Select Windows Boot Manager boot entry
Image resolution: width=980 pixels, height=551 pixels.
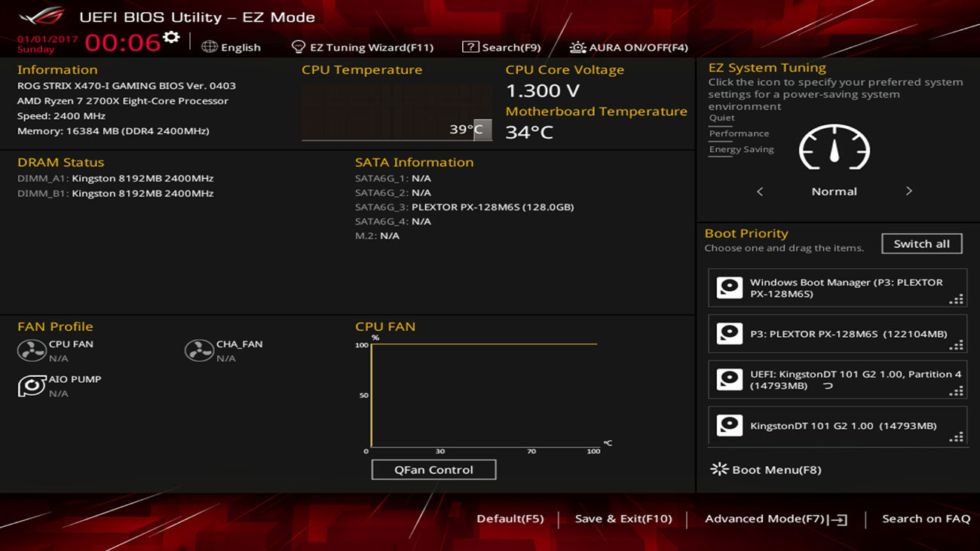(838, 288)
